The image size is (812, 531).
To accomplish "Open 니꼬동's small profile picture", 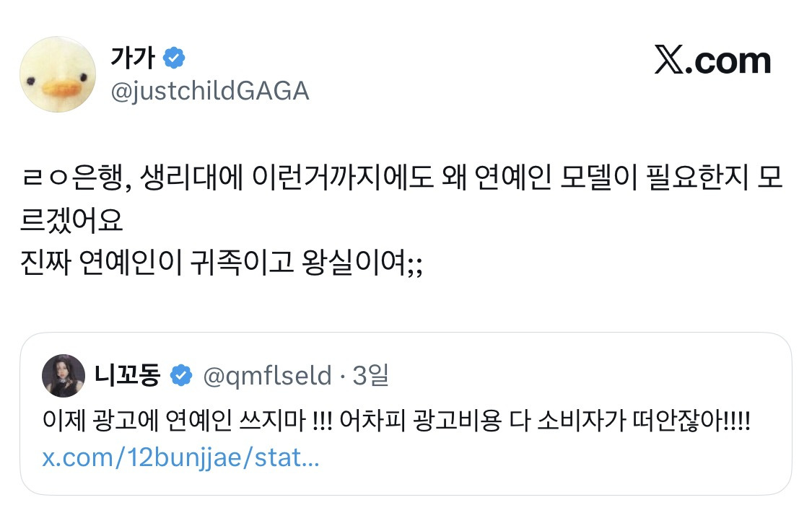I will (x=62, y=376).
